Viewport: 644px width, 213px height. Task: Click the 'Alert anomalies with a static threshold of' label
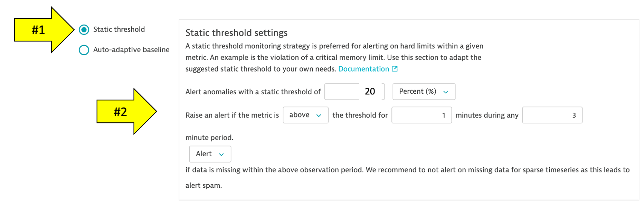pos(253,92)
